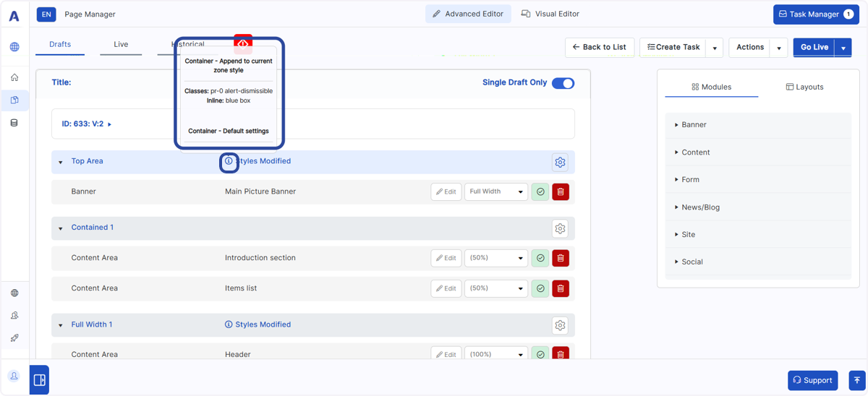The image size is (868, 396).
Task: Toggle green check on Main Picture Banner
Action: 540,191
